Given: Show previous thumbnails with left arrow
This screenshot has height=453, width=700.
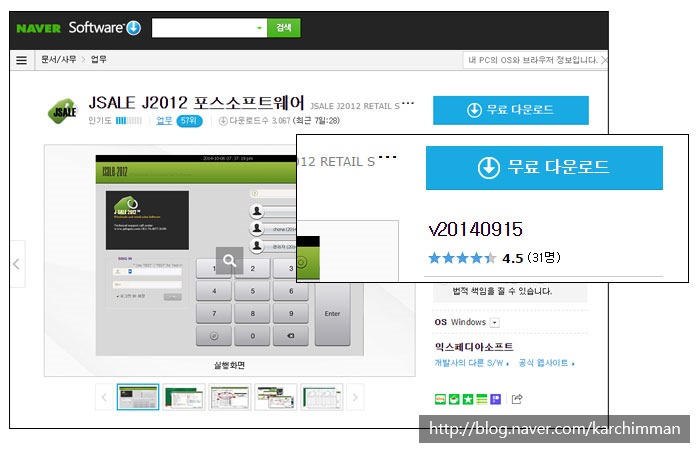Looking at the screenshot, I should (104, 397).
